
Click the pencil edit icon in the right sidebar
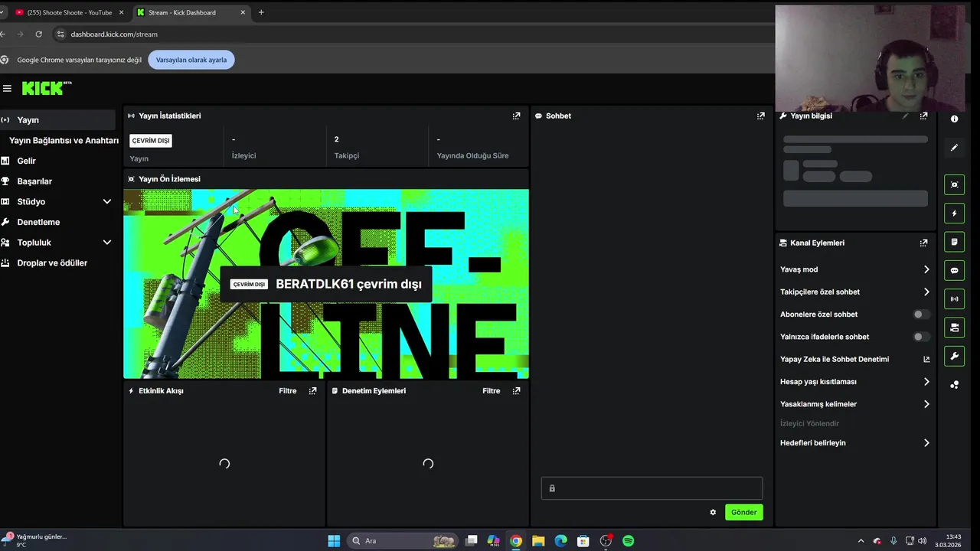pyautogui.click(x=954, y=148)
